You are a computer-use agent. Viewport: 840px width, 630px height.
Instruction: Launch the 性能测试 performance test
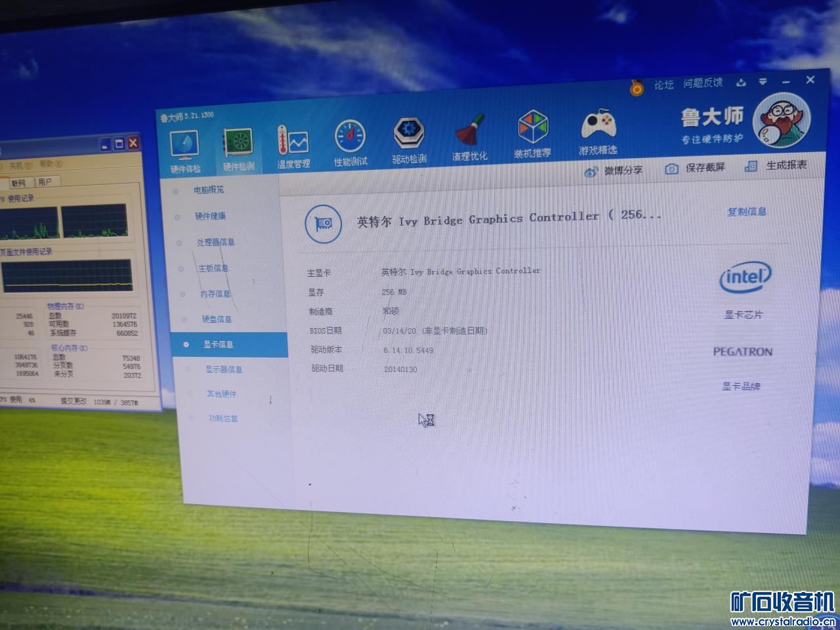pyautogui.click(x=350, y=143)
